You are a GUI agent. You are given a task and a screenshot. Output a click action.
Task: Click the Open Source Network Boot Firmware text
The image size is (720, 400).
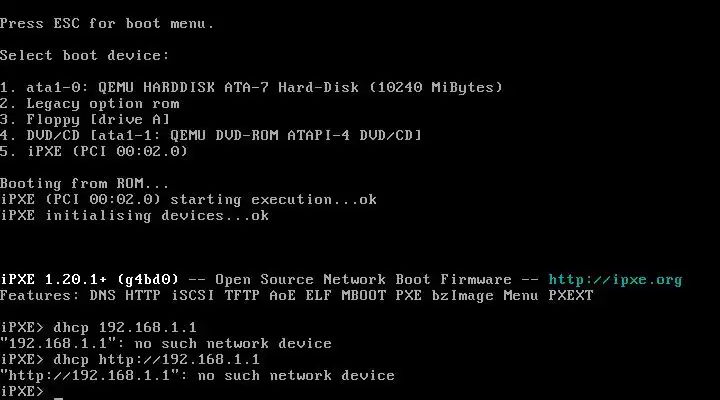363,280
